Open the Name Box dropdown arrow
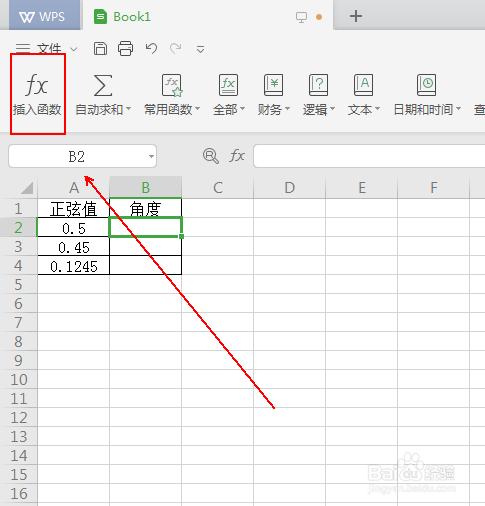This screenshot has width=485, height=506. tap(151, 156)
